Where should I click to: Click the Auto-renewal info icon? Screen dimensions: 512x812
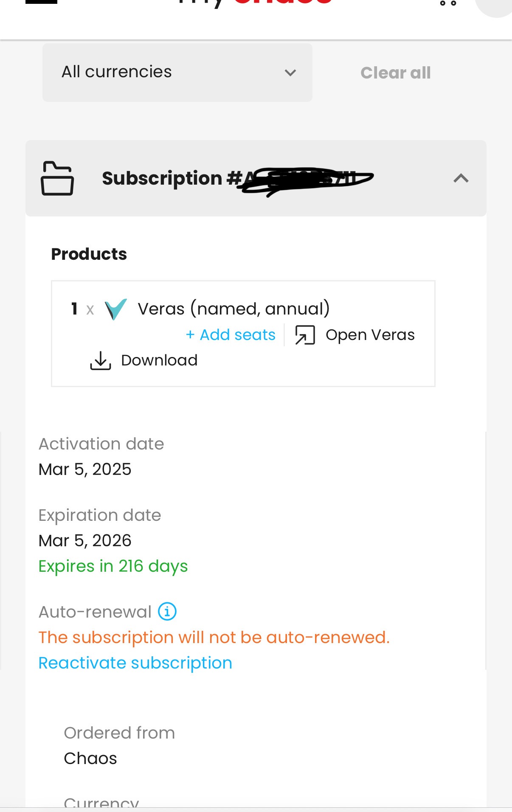point(167,612)
